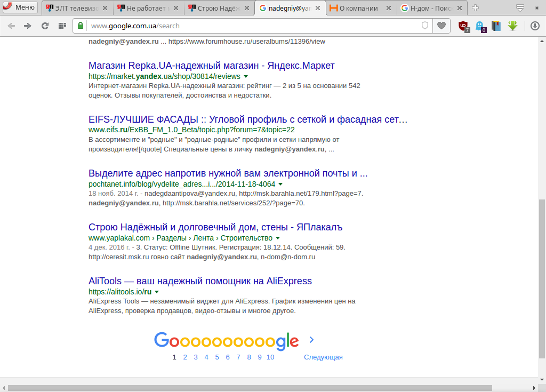Close the browser window
546x392 pixels.
point(536,7)
